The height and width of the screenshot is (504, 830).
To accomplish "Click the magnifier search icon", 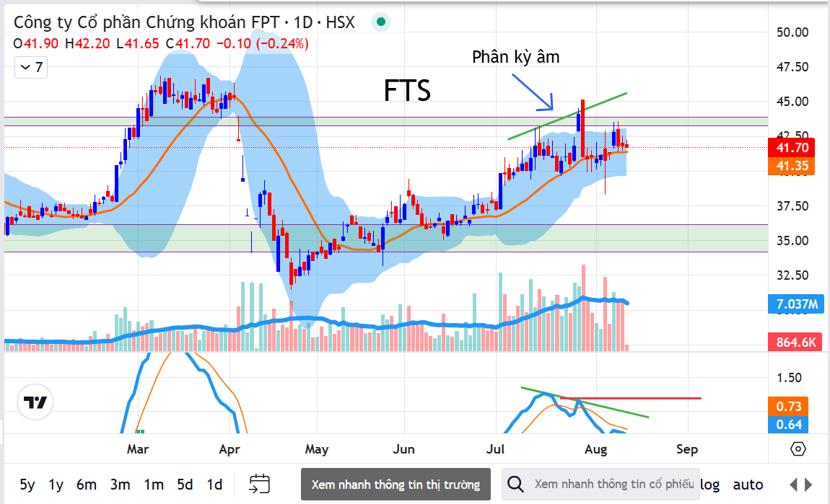I will point(515,484).
